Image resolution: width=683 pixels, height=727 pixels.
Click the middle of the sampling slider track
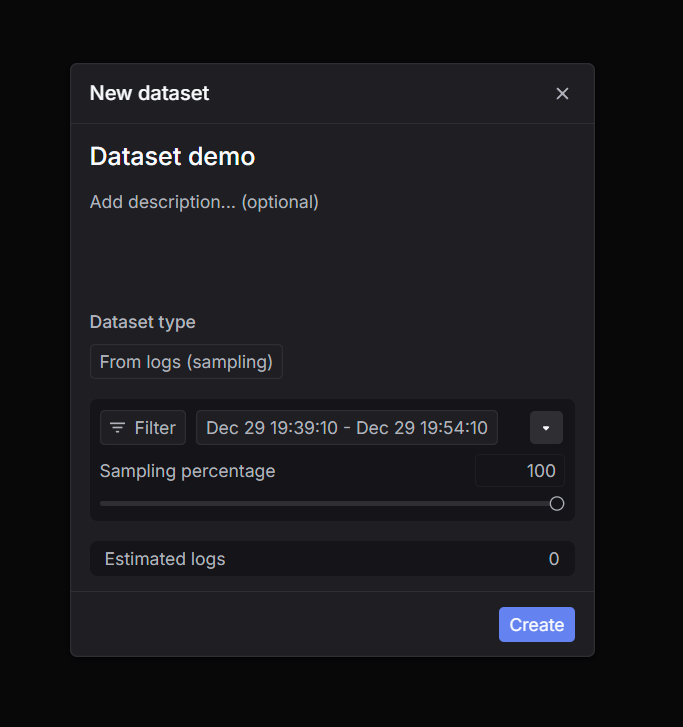click(328, 504)
